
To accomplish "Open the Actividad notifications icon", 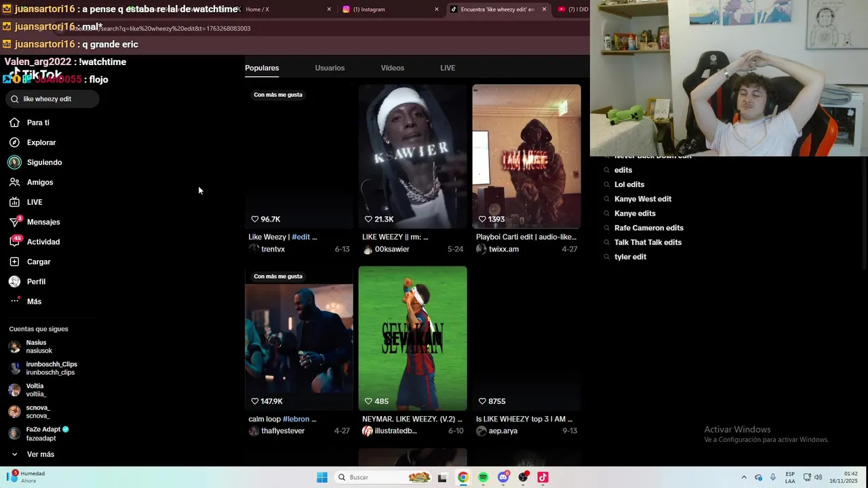I will coord(15,241).
